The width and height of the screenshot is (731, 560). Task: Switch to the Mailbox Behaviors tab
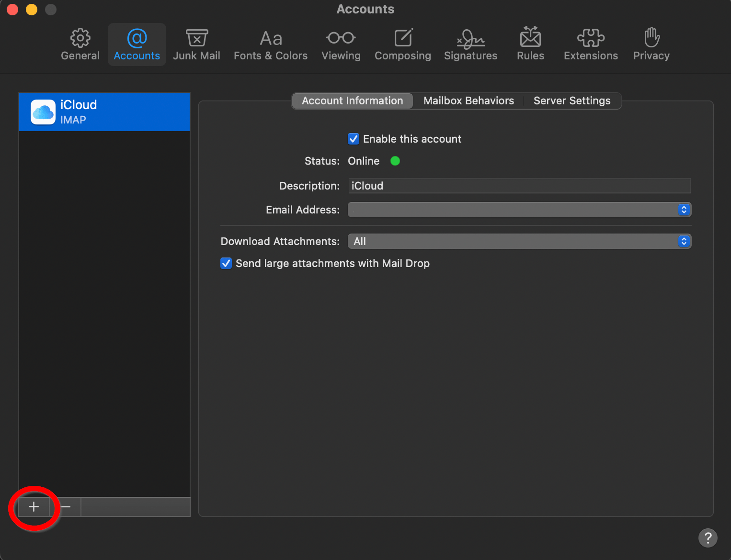(x=468, y=101)
